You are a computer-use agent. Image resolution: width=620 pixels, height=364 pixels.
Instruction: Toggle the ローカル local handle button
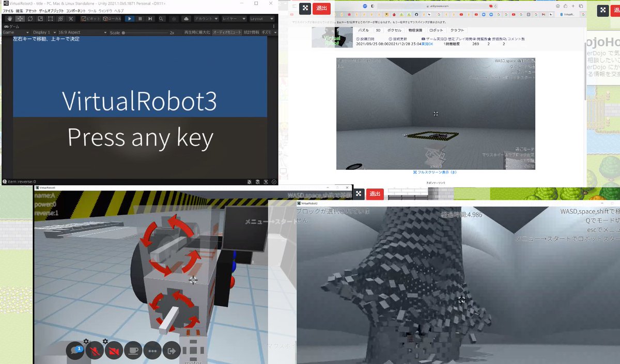[112, 19]
